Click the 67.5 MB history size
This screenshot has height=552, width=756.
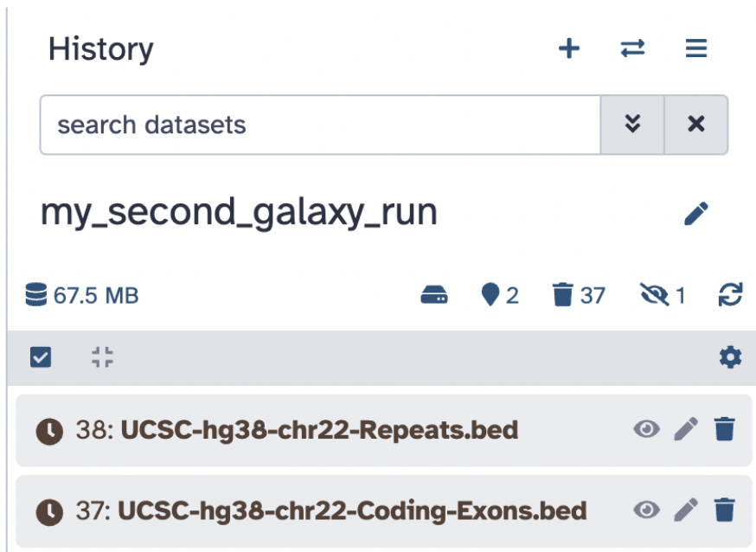click(83, 296)
